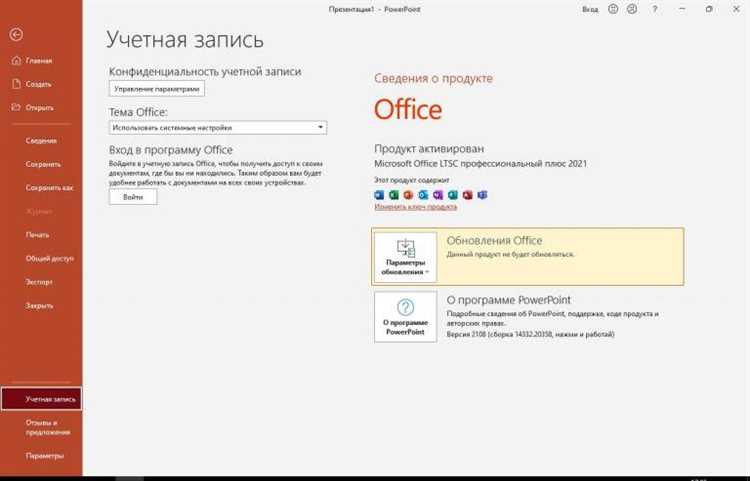This screenshot has height=481, width=750.
Task: Click the Войти sign-in button
Action: pyautogui.click(x=133, y=197)
